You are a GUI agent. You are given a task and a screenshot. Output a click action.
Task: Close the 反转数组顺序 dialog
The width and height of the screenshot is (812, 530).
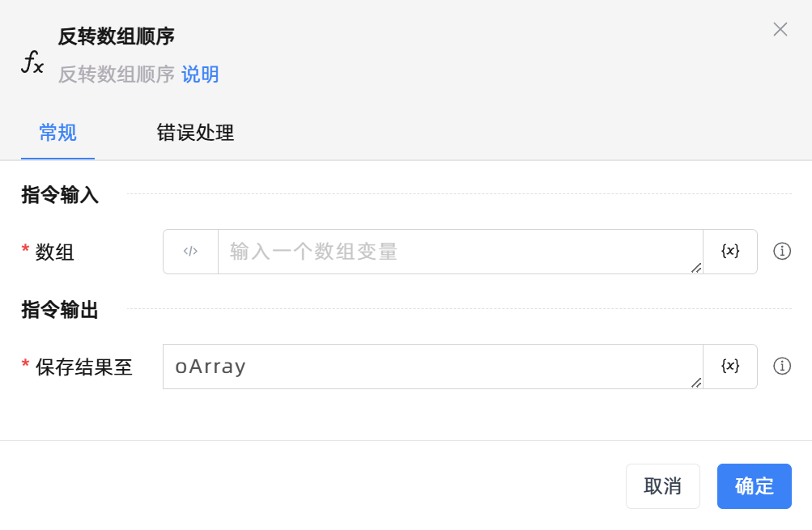pyautogui.click(x=780, y=30)
